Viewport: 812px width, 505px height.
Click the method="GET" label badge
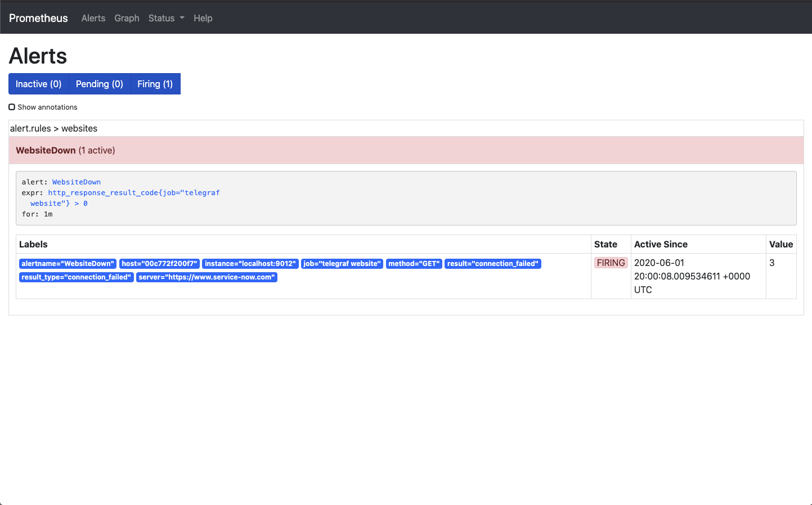(x=414, y=263)
